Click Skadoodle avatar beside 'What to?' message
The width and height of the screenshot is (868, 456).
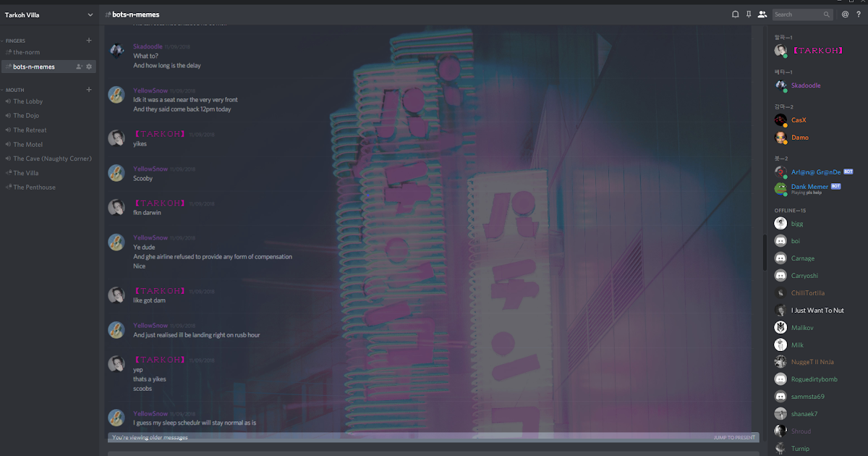[116, 51]
